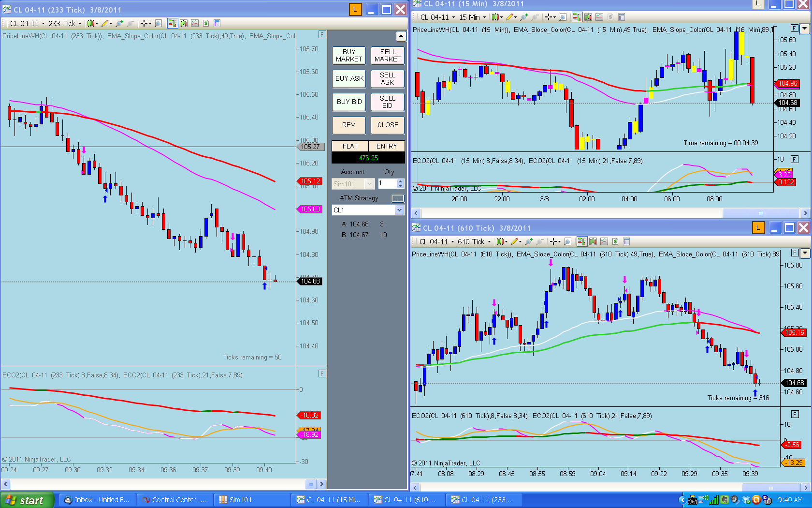
Task: Choose crosshair cursor in 610 Tick chart
Action: tap(555, 242)
